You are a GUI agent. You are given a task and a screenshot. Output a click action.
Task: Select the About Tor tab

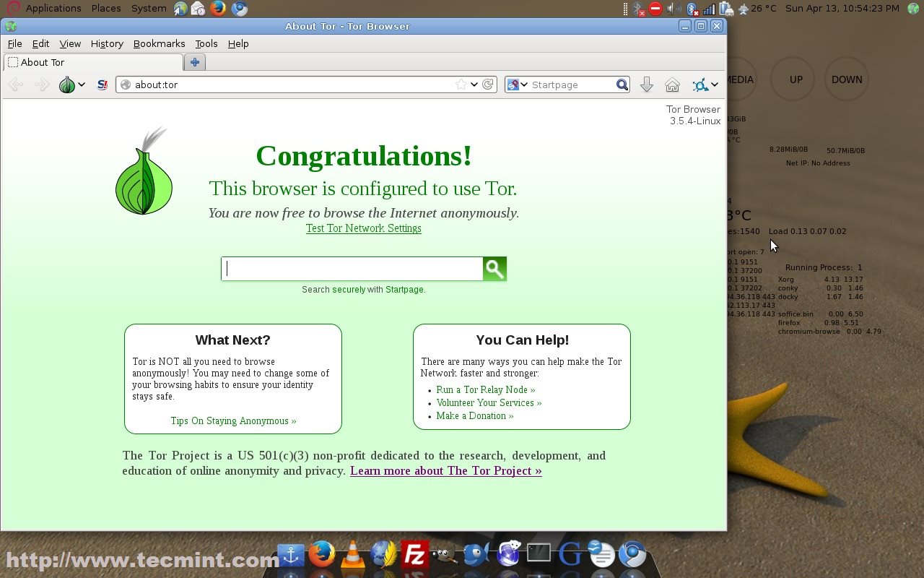tap(92, 62)
